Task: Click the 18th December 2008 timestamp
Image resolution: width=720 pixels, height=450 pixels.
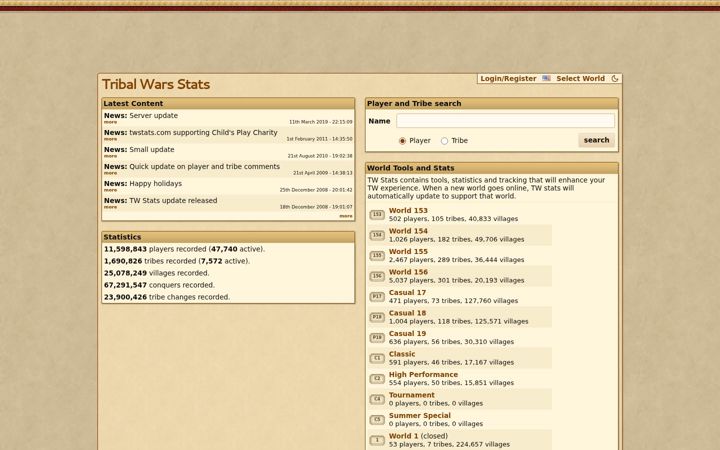Action: point(316,207)
